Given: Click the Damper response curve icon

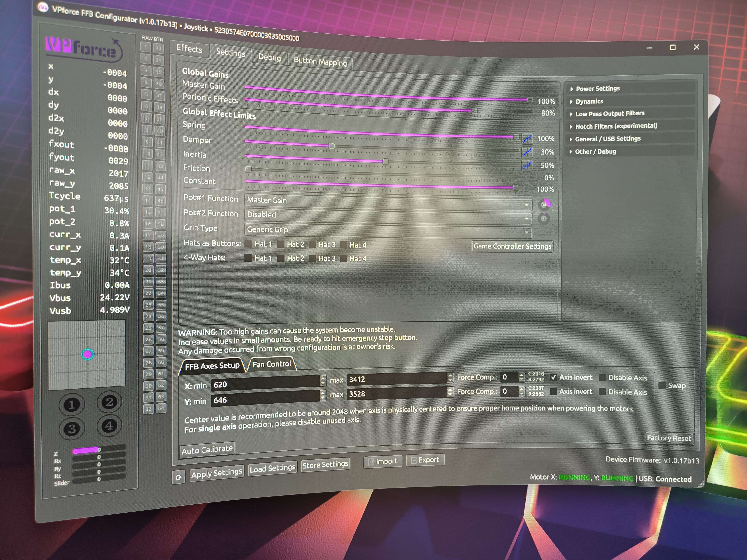Looking at the screenshot, I should (x=527, y=152).
